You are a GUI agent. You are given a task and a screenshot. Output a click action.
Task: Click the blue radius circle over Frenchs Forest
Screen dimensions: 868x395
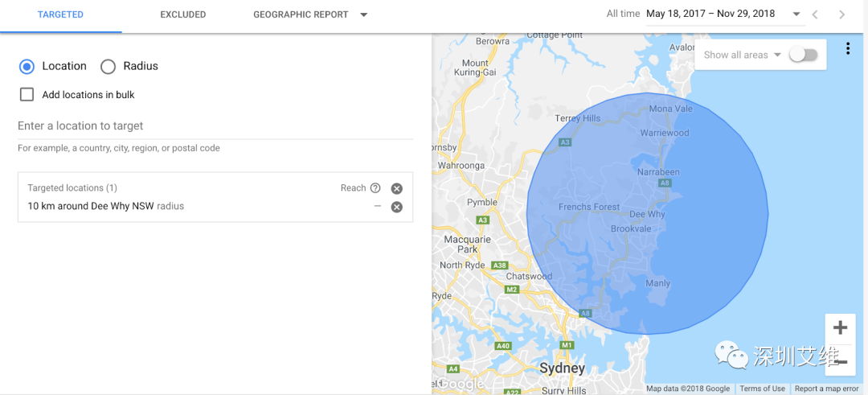coord(589,207)
